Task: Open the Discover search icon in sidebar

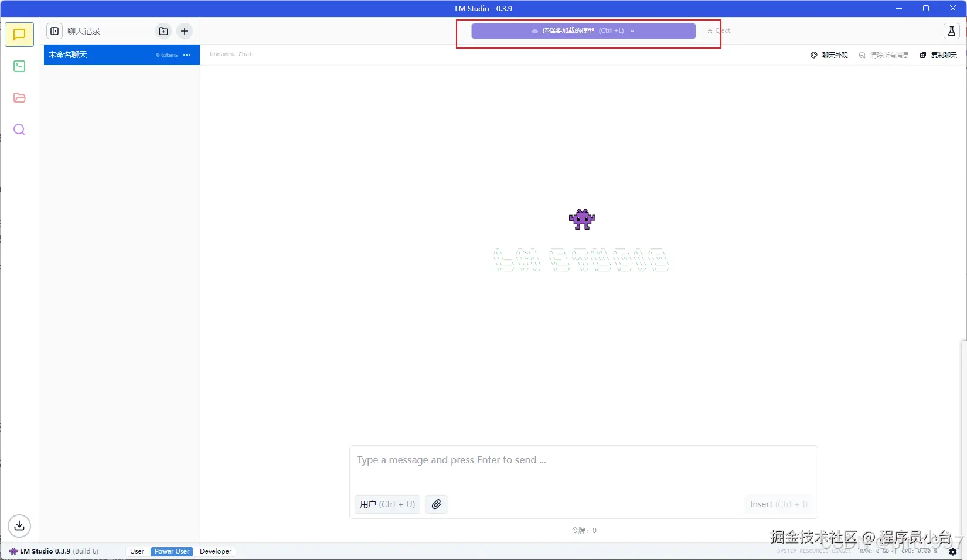Action: click(19, 129)
